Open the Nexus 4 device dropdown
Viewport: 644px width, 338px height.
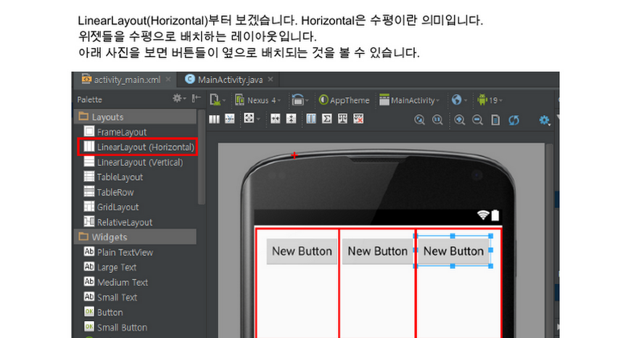[258, 100]
